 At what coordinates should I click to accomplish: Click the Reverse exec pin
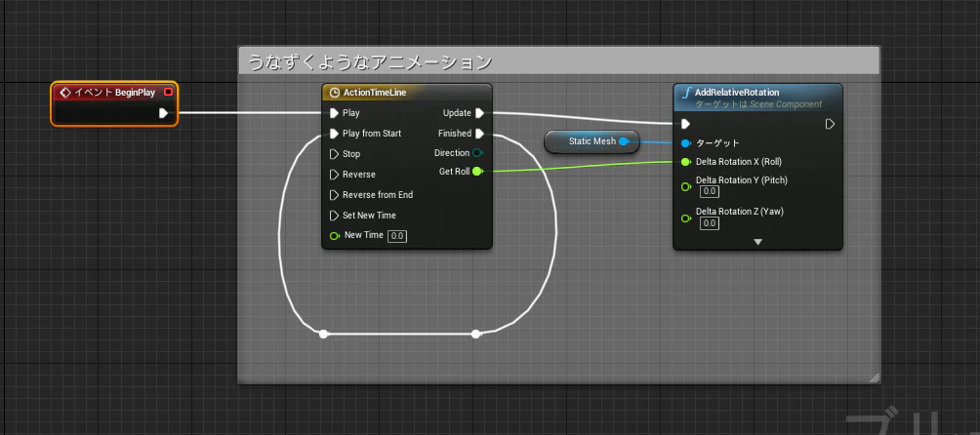[334, 175]
